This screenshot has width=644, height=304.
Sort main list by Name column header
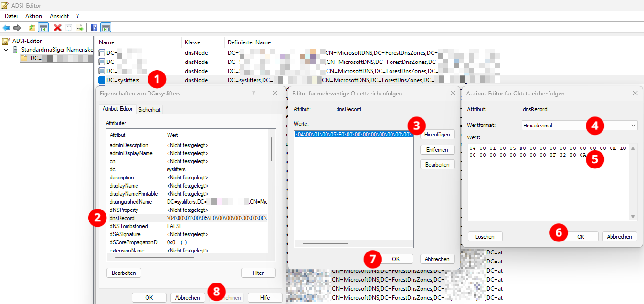[x=138, y=42]
